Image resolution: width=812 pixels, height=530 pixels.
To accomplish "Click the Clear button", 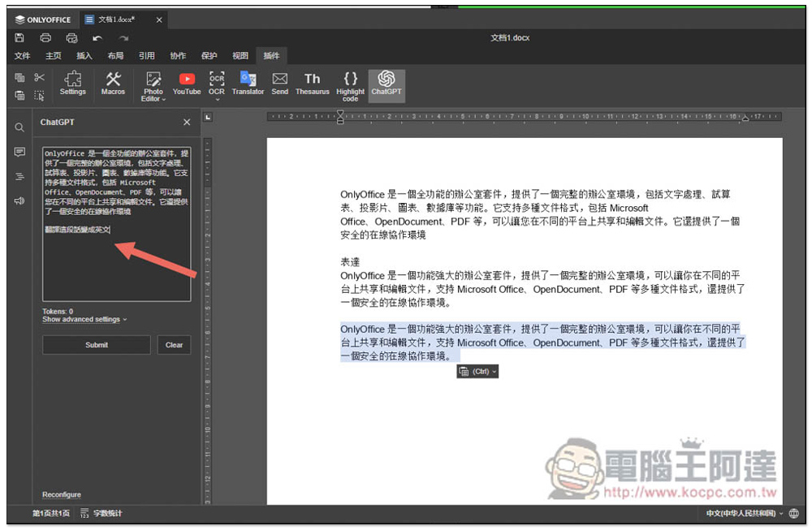I will click(174, 345).
